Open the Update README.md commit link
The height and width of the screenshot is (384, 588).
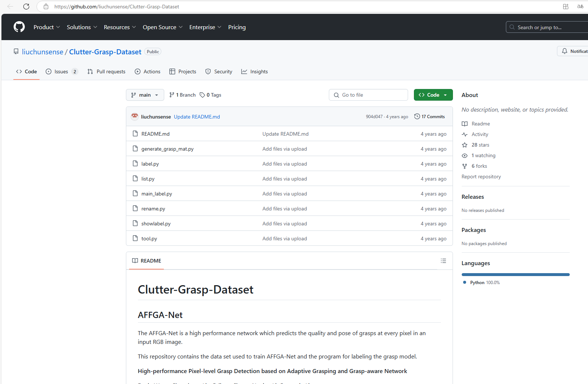(x=197, y=117)
